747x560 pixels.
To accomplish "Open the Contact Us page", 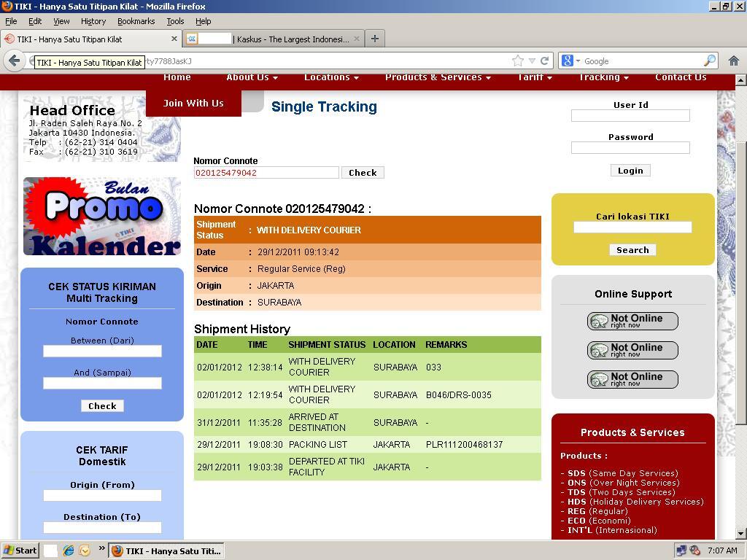I will tap(681, 77).
